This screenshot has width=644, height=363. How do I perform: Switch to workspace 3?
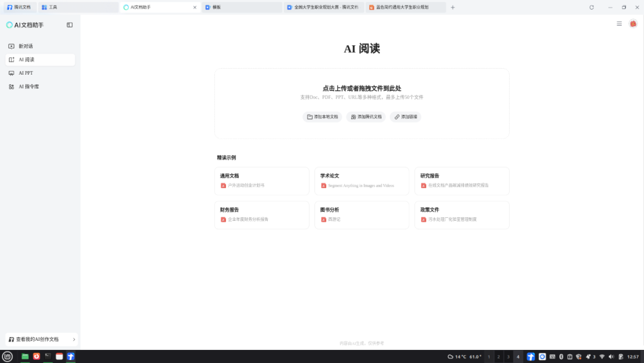(x=508, y=357)
